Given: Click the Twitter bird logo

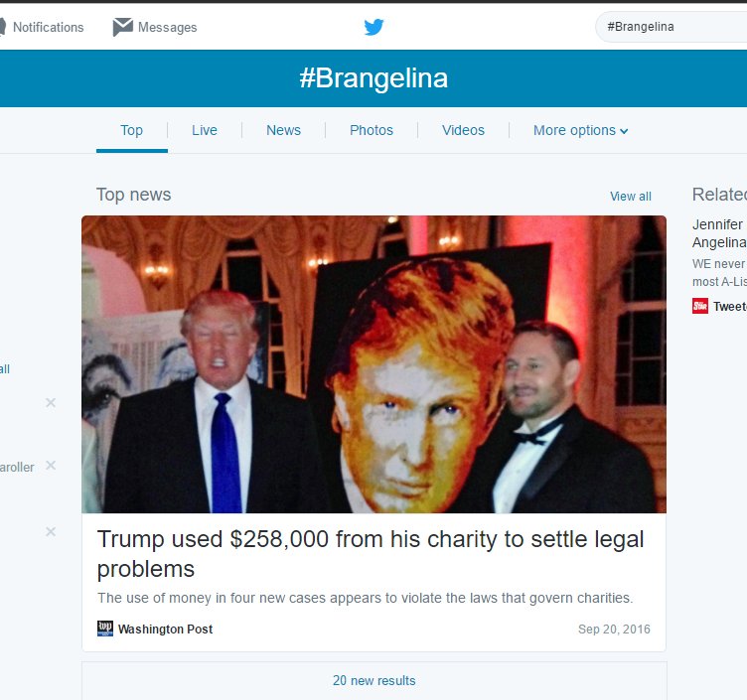Looking at the screenshot, I should pos(373,27).
